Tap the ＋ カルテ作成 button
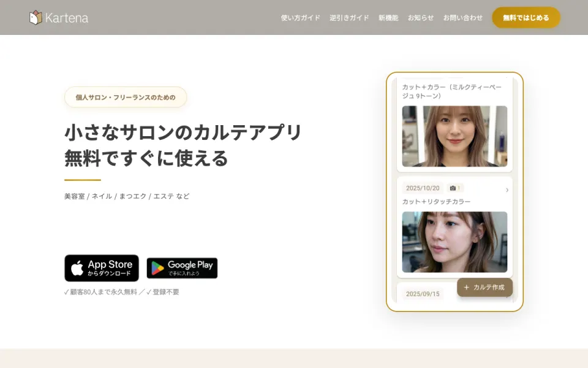This screenshot has width=588, height=368. coord(484,287)
